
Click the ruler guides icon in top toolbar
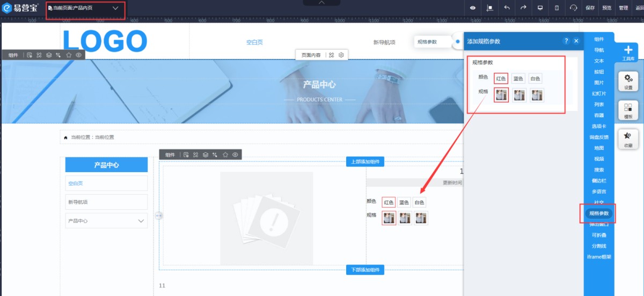pyautogui.click(x=489, y=8)
